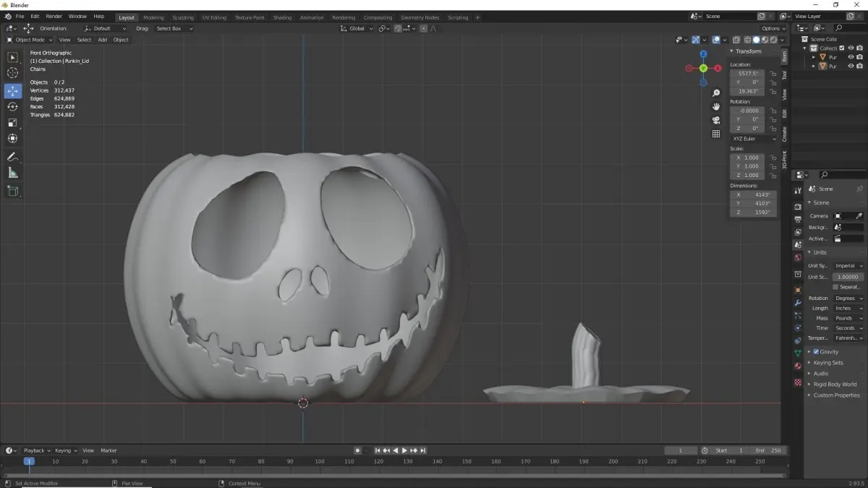The width and height of the screenshot is (868, 488).
Task: Open the World properties tab icon
Action: coord(798,257)
